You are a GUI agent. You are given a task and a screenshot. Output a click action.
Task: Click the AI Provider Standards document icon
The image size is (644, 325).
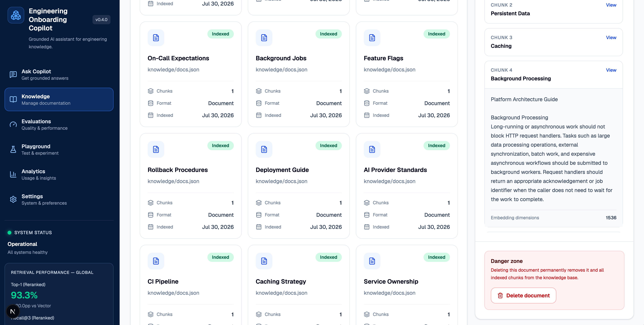click(372, 150)
